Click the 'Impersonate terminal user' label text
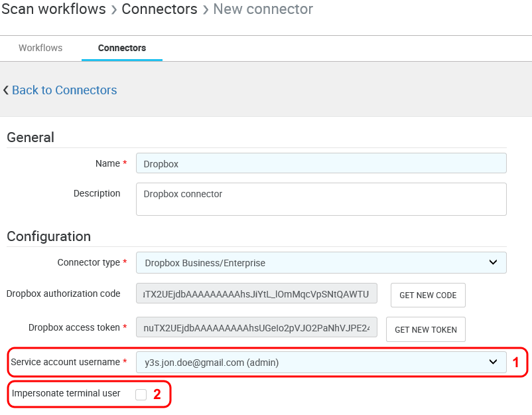Image resolution: width=532 pixels, height=415 pixels. coord(66,393)
